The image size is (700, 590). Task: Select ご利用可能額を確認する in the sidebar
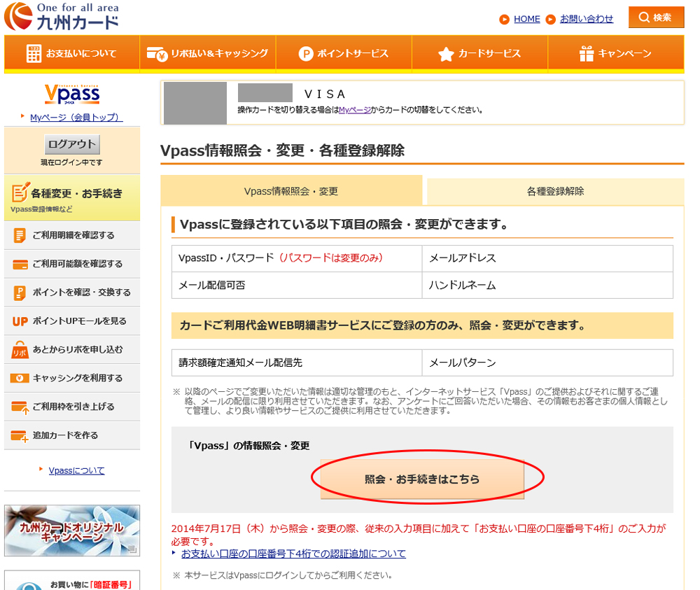point(72,264)
